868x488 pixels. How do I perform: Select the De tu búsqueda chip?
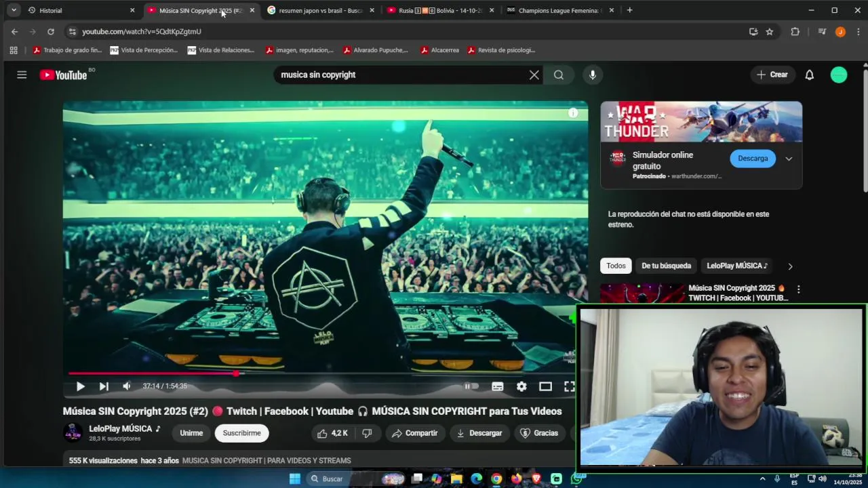click(x=666, y=266)
